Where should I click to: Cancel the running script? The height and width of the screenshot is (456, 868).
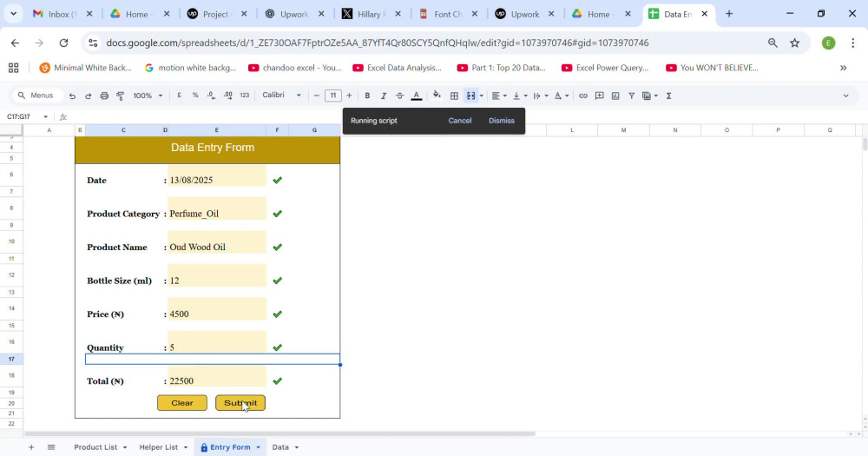(x=459, y=120)
